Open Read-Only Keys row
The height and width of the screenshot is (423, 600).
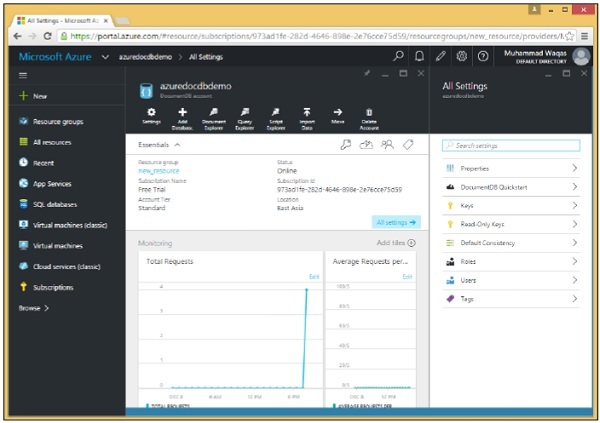tap(511, 224)
